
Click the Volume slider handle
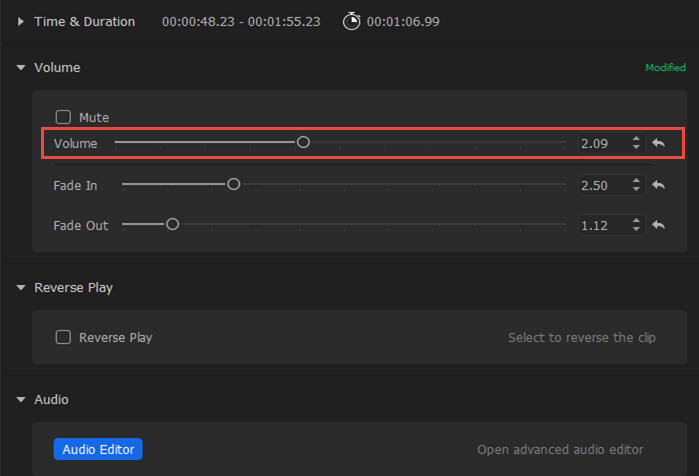click(303, 143)
